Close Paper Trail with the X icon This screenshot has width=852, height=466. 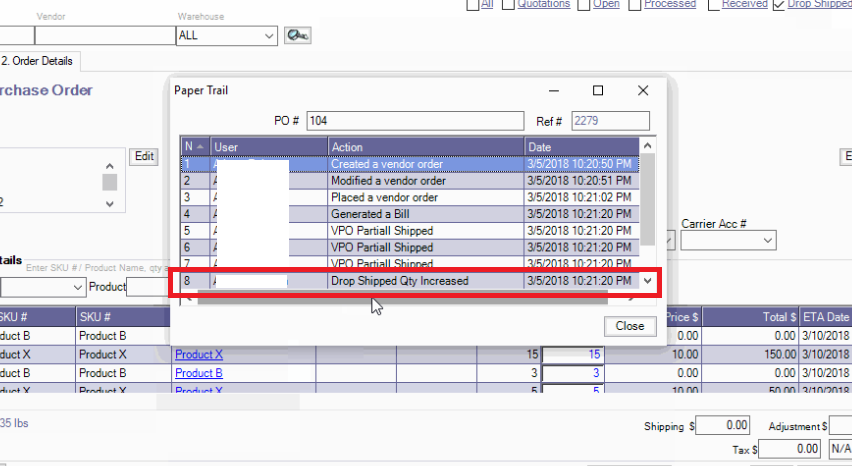pyautogui.click(x=644, y=90)
